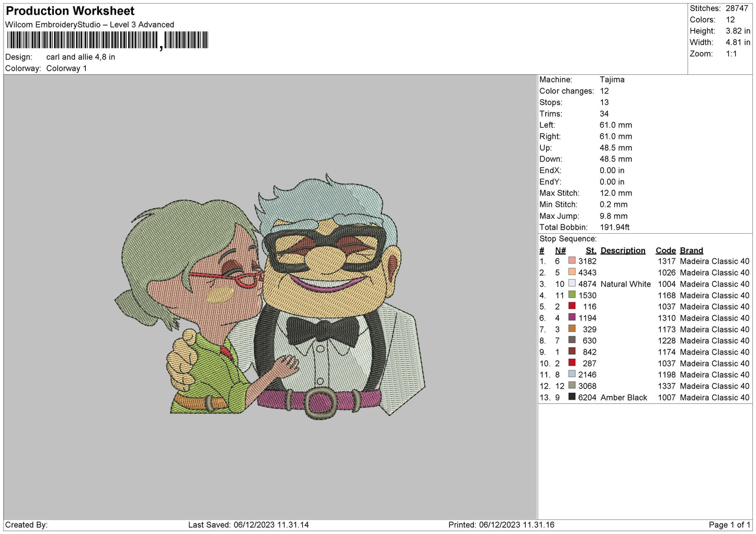Click the pink swatch for stop 1
This screenshot has width=756, height=534.
[x=572, y=261]
